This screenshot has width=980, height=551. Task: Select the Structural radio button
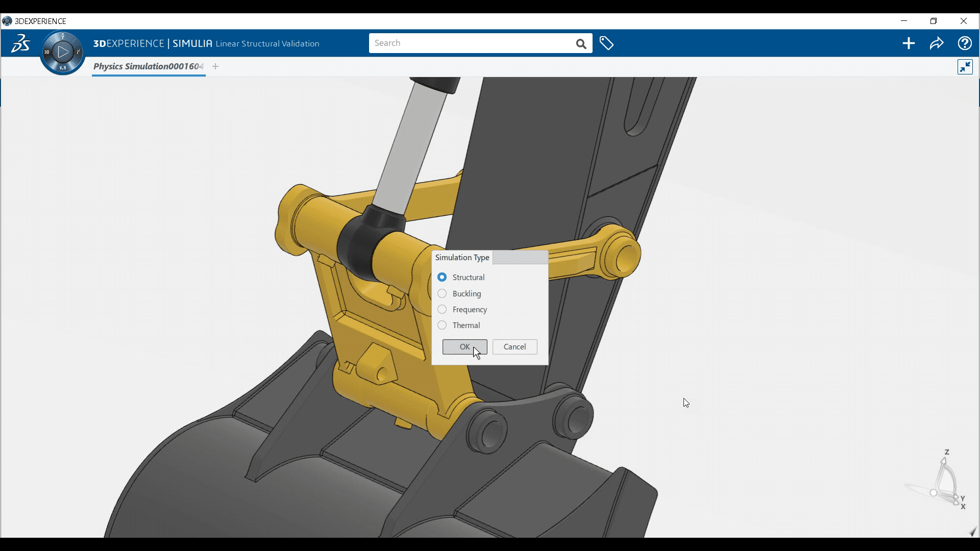[x=442, y=277]
